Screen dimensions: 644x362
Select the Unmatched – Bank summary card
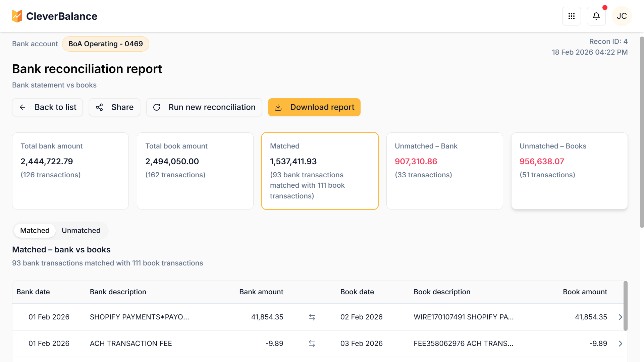(x=444, y=171)
